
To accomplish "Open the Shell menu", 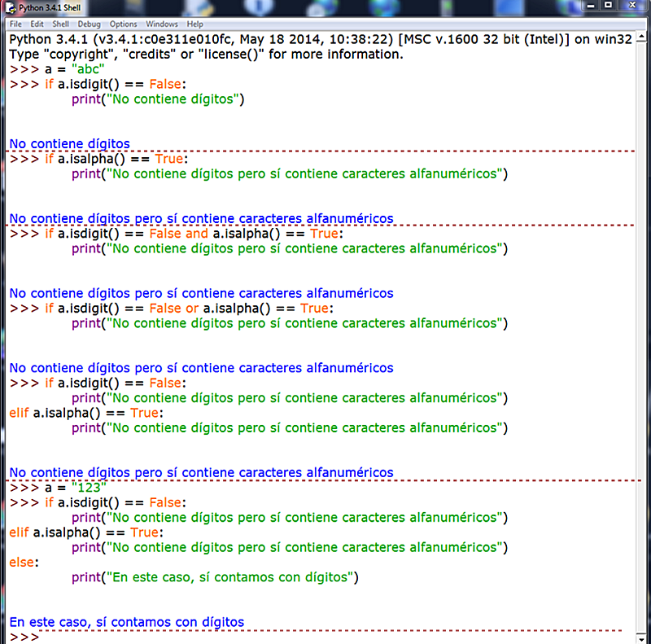I will [x=60, y=24].
